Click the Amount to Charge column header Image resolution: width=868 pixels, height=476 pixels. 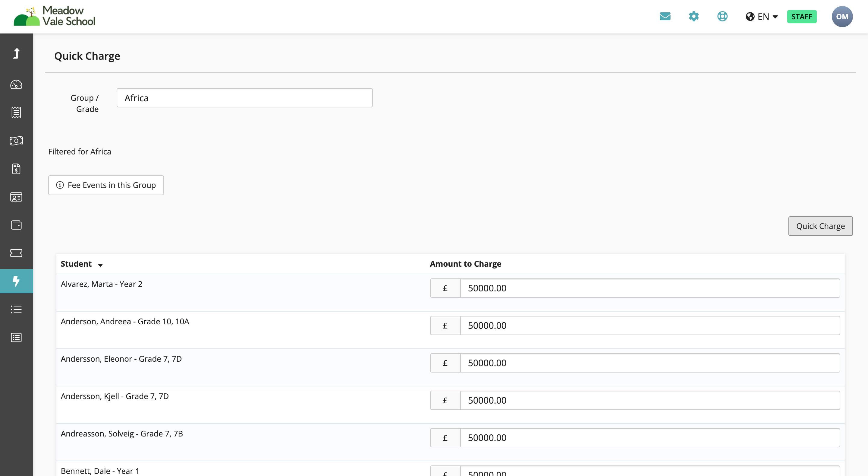coord(465,264)
